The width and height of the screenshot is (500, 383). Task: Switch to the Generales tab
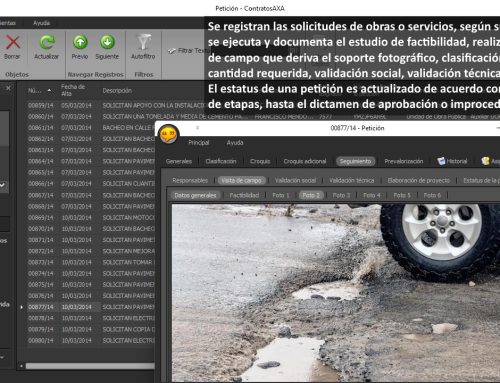[x=179, y=161]
